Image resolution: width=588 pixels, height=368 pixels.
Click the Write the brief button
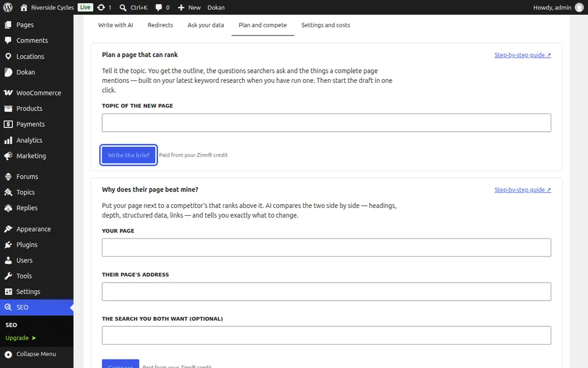[x=129, y=155]
